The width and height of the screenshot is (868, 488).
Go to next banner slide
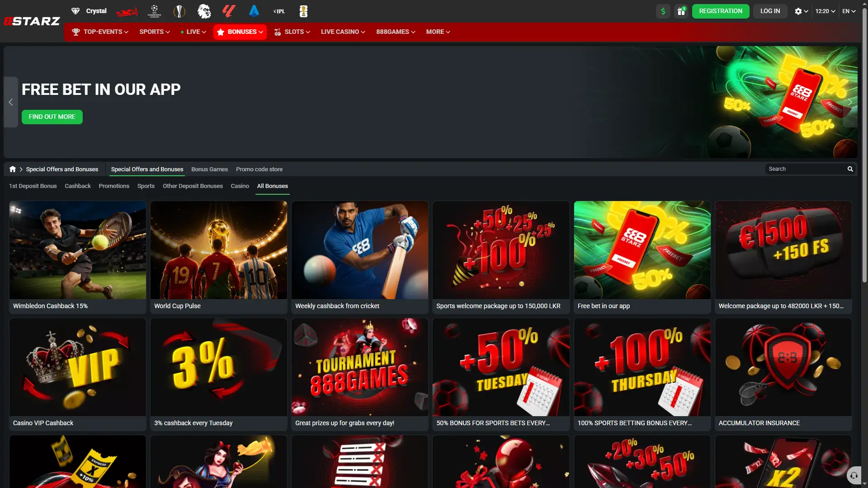850,102
